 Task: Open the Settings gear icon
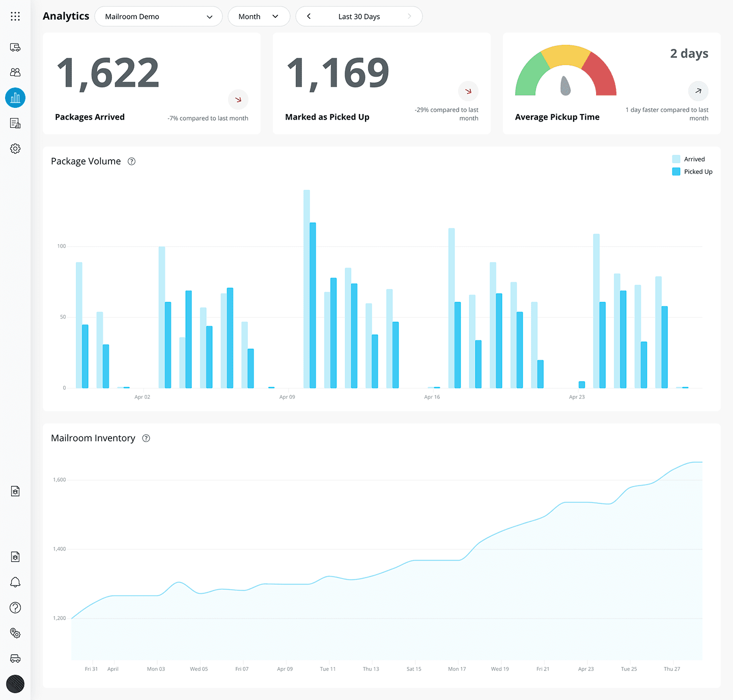pyautogui.click(x=15, y=148)
